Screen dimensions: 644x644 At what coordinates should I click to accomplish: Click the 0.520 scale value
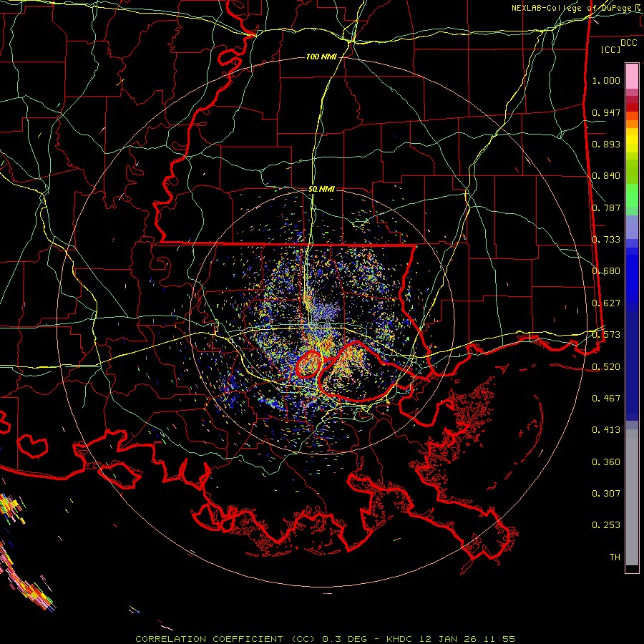pyautogui.click(x=606, y=366)
